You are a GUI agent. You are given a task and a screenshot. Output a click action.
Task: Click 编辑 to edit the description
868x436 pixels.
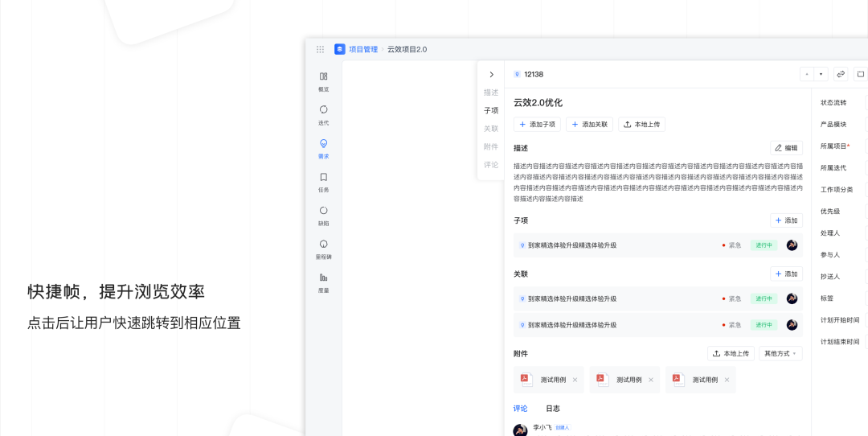(786, 148)
